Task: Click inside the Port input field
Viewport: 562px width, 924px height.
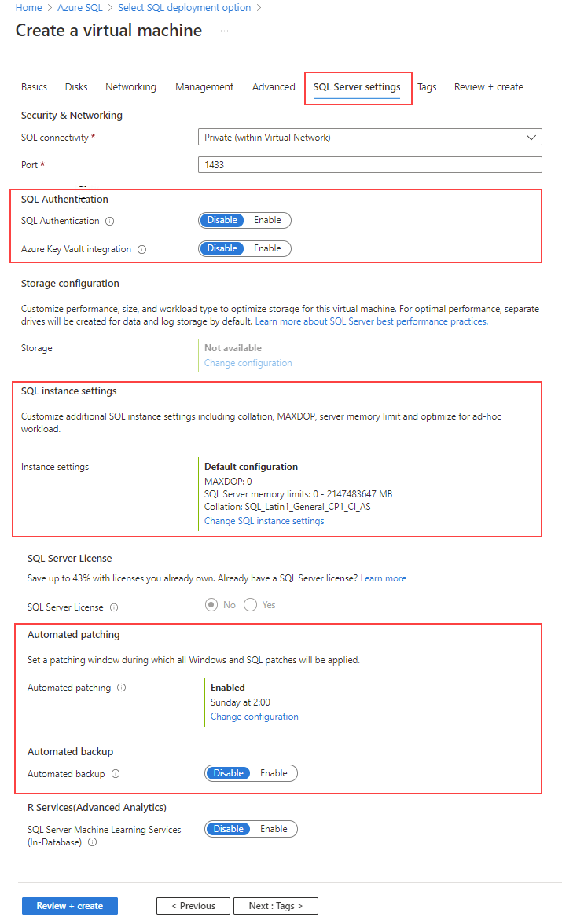Action: (369, 164)
